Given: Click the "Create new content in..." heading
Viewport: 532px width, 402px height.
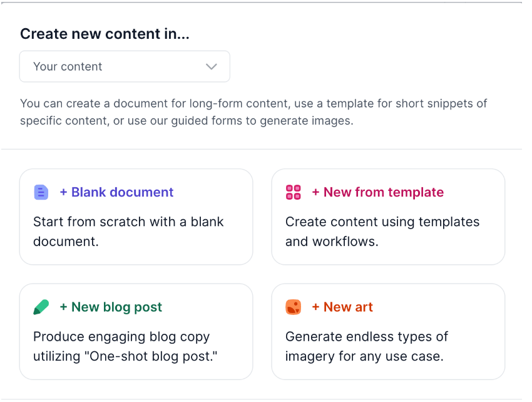Looking at the screenshot, I should point(105,34).
